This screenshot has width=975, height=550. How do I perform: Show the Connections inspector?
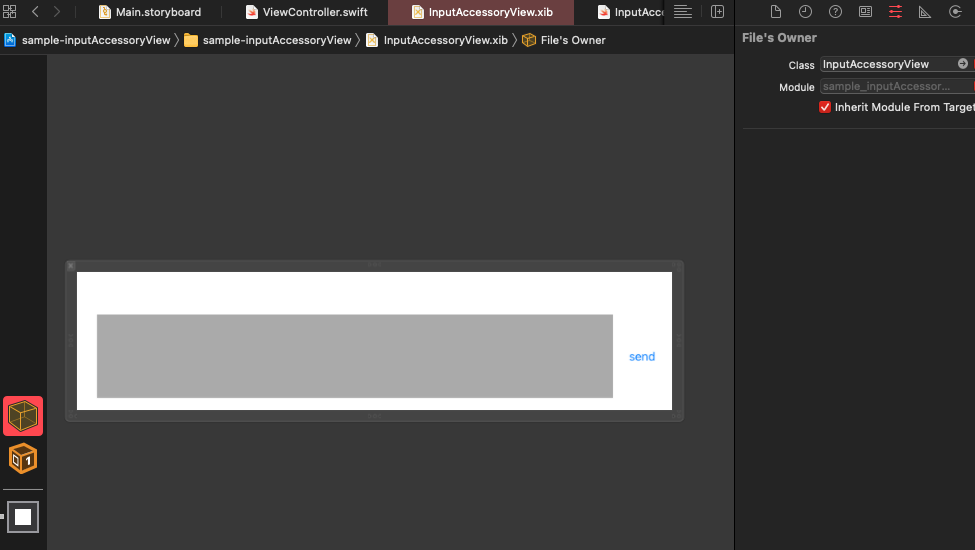pos(955,11)
